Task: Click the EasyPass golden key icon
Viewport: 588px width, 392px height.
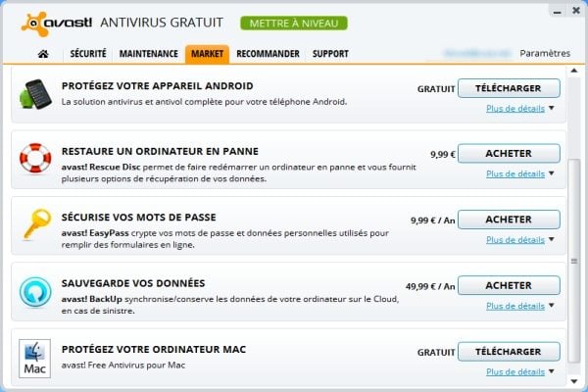Action: point(35,225)
